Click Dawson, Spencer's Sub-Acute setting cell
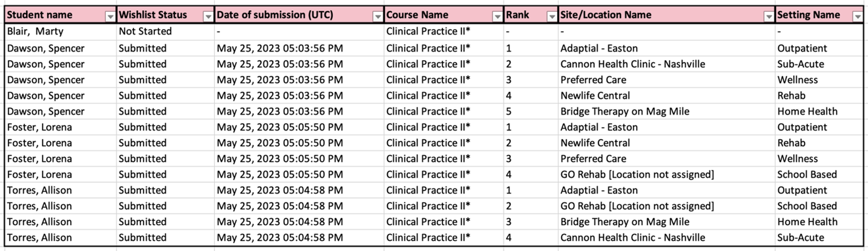This screenshot has height=251, width=868. pos(801,64)
